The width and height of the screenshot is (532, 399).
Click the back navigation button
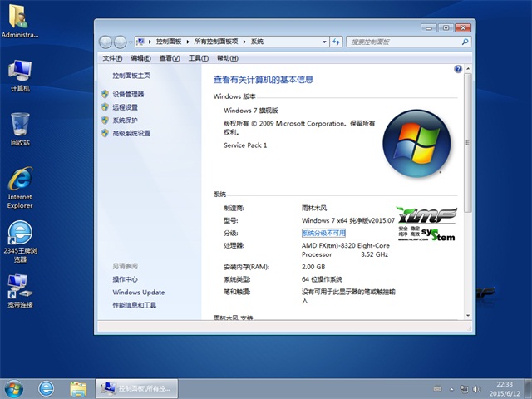106,42
